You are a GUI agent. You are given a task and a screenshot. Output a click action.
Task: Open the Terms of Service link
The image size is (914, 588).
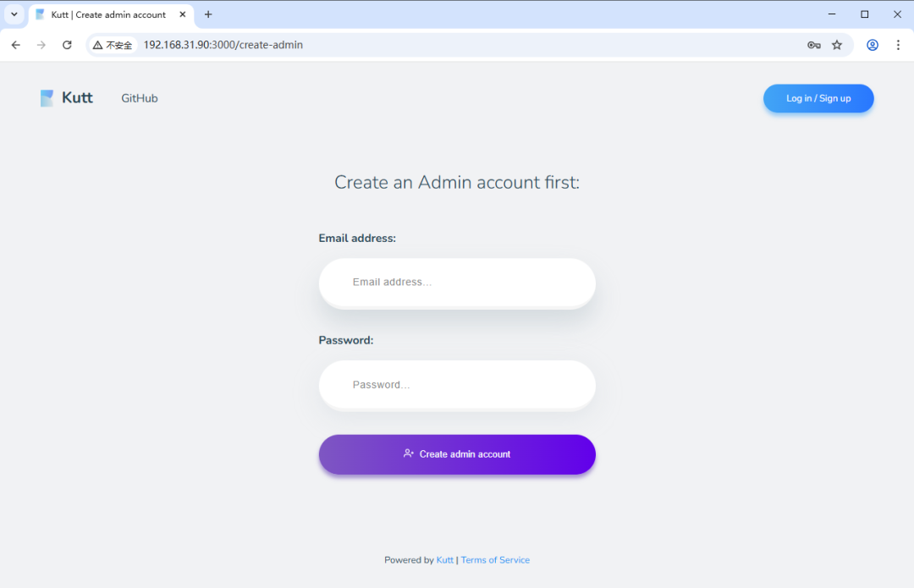(495, 560)
